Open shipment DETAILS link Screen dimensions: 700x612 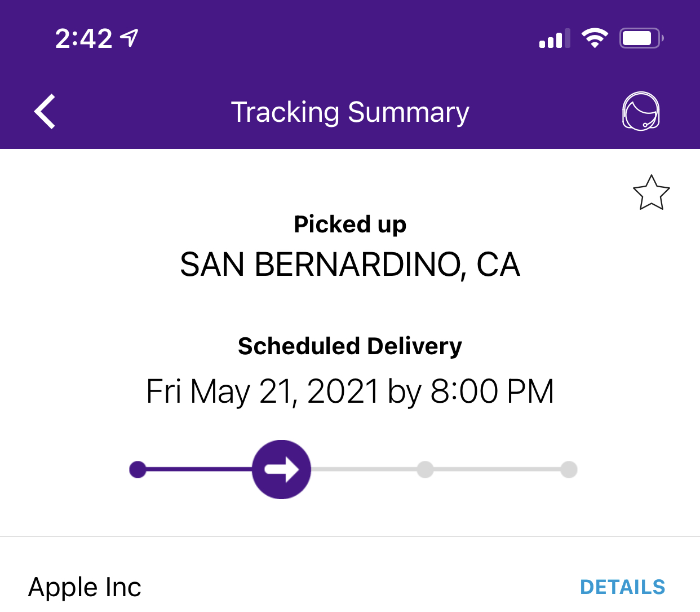[x=622, y=587]
